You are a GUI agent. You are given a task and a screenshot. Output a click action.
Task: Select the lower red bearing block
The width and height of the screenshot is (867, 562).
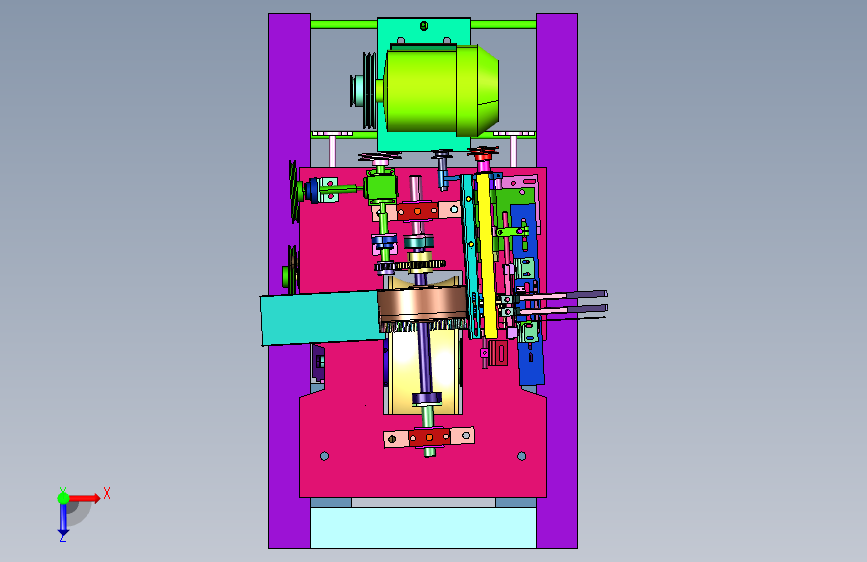429,438
